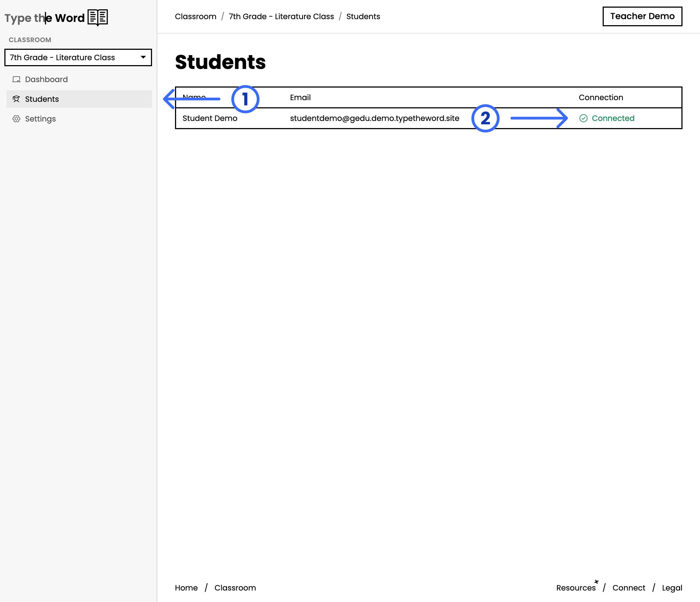
Task: Click the green Connected checkmark icon
Action: coord(584,118)
